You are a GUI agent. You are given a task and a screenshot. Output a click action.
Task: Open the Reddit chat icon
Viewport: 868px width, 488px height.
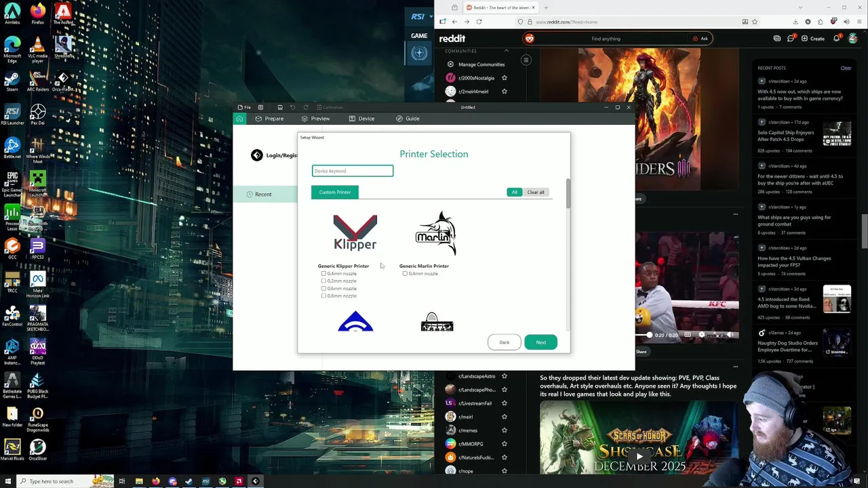click(x=791, y=39)
